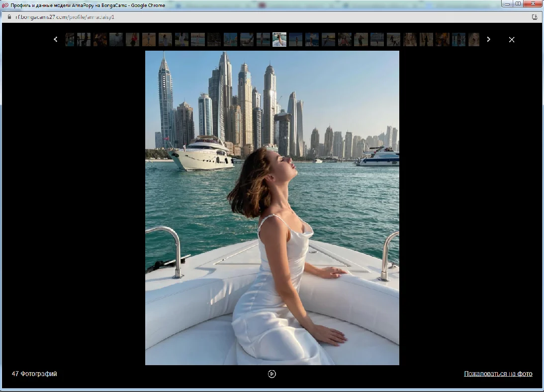
Task: Click the install icon at address bar end
Action: 535,16
